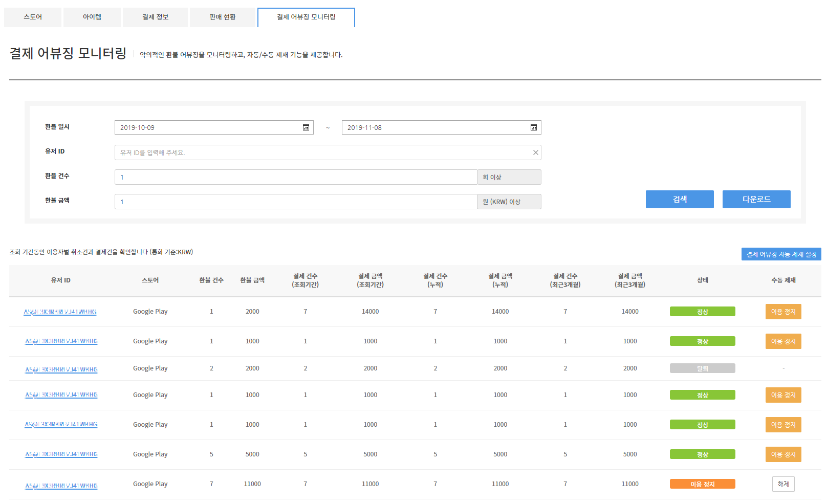Switch to the 아이템 tab
Screen dimensions: 827x504
[x=92, y=17]
